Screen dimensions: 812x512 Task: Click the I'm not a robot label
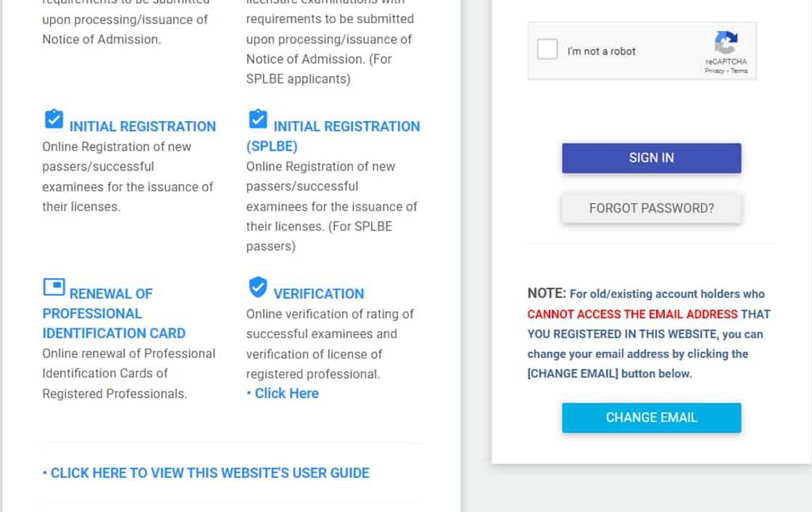coord(601,51)
